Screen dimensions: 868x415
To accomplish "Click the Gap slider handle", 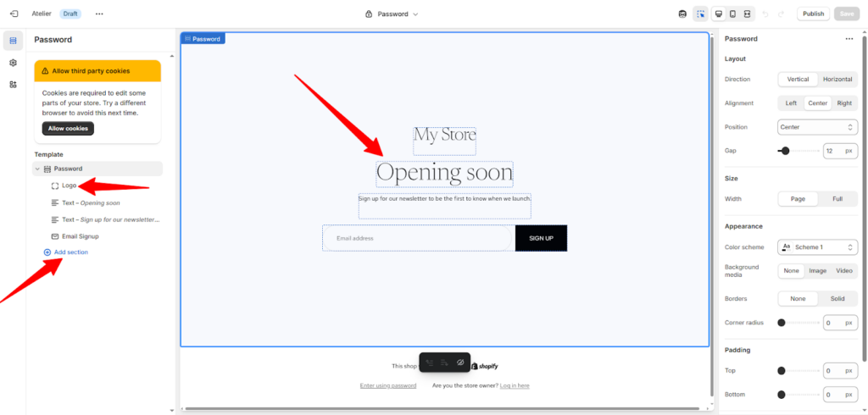I will (x=786, y=151).
